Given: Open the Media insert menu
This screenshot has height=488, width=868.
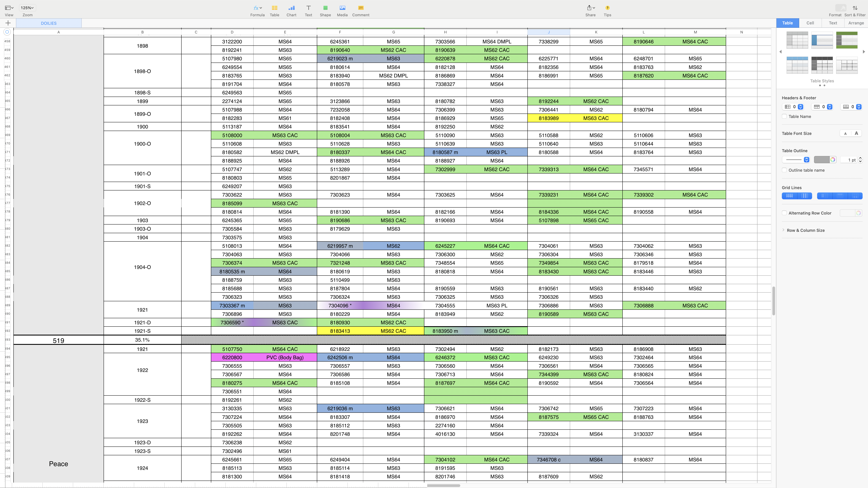Looking at the screenshot, I should 342,8.
